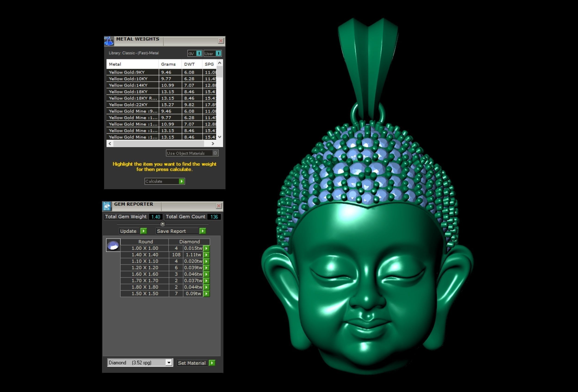578x392 pixels.
Task: Select the Yellow Gold:10KY row
Action: pos(161,79)
